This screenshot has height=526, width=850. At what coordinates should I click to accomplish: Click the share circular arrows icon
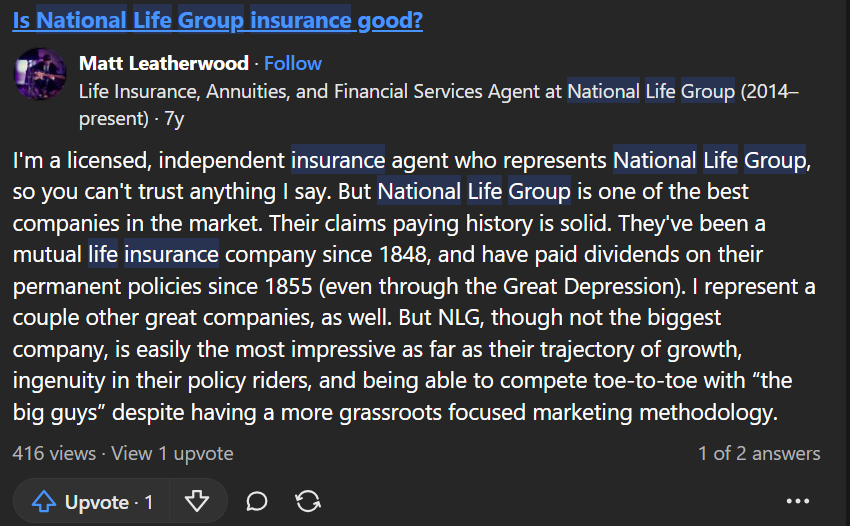(308, 502)
